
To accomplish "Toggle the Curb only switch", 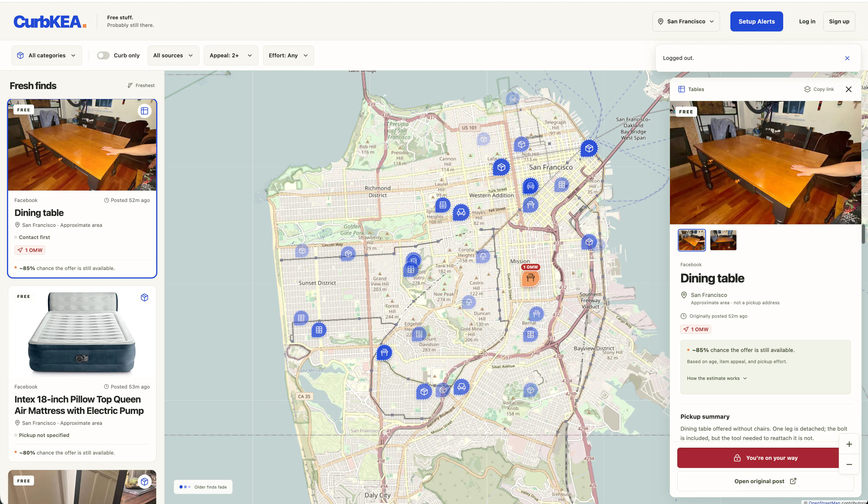I will (x=103, y=55).
